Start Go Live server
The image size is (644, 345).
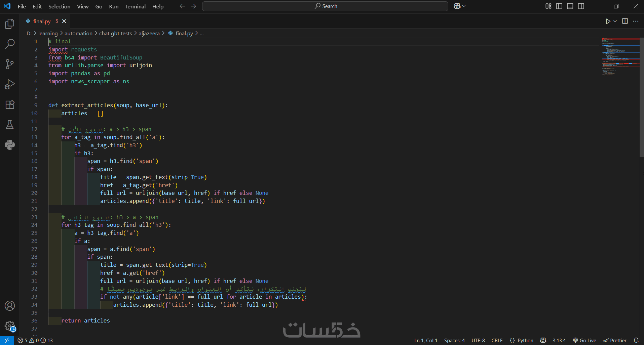[x=584, y=340]
